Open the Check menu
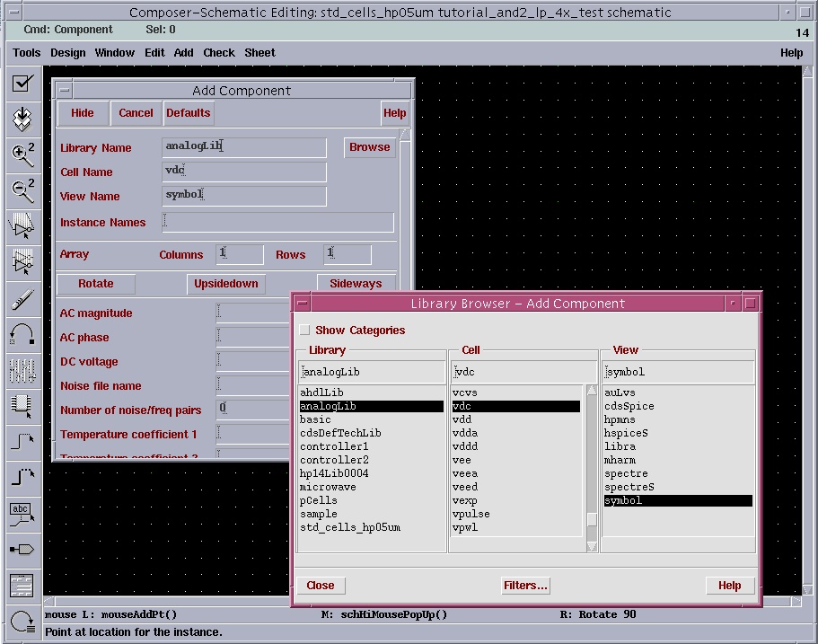 tap(219, 53)
